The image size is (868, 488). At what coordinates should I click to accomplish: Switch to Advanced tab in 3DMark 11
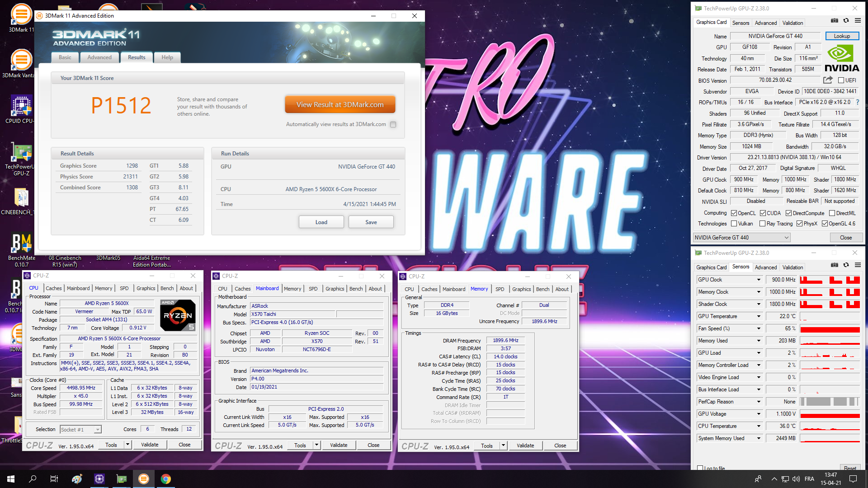click(99, 57)
